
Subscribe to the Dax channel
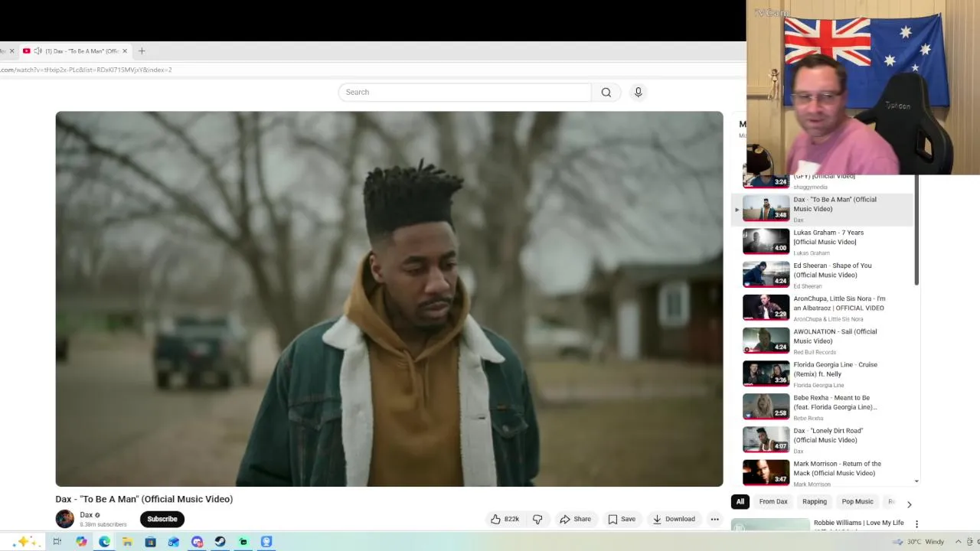click(162, 519)
